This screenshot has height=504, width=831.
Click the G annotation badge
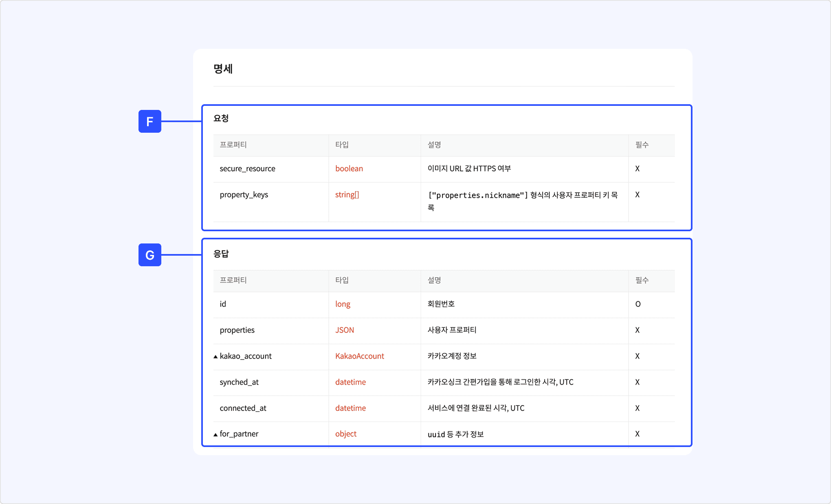(149, 255)
